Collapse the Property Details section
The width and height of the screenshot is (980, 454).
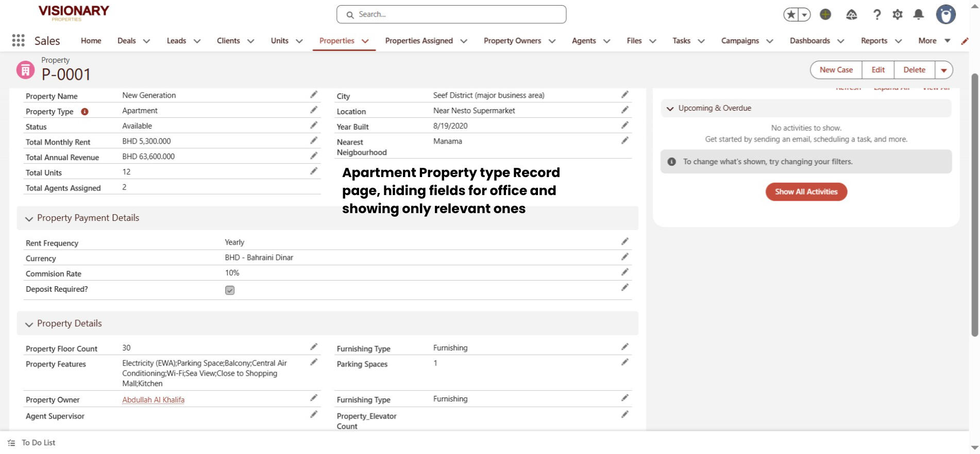(29, 324)
